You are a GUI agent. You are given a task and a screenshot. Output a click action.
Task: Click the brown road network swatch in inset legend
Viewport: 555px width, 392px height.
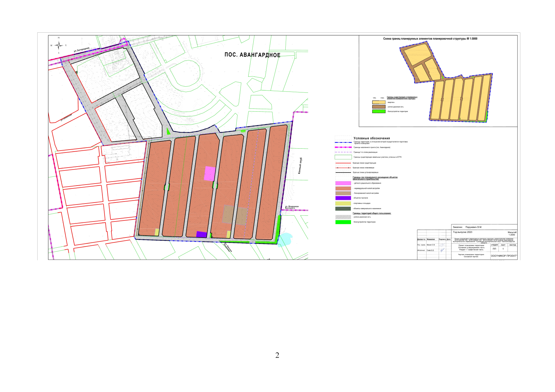pos(378,107)
